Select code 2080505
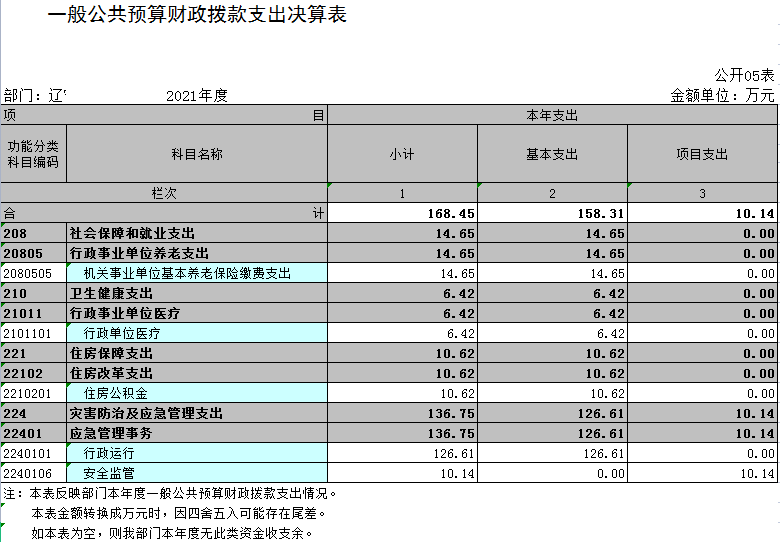Viewport: 780px width, 542px height. (33, 273)
